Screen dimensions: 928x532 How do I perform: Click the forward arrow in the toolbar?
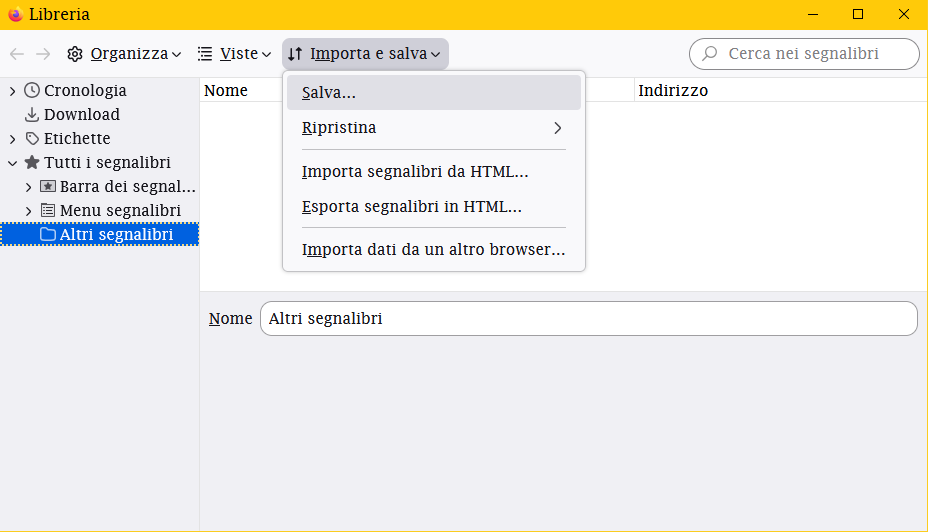(43, 54)
